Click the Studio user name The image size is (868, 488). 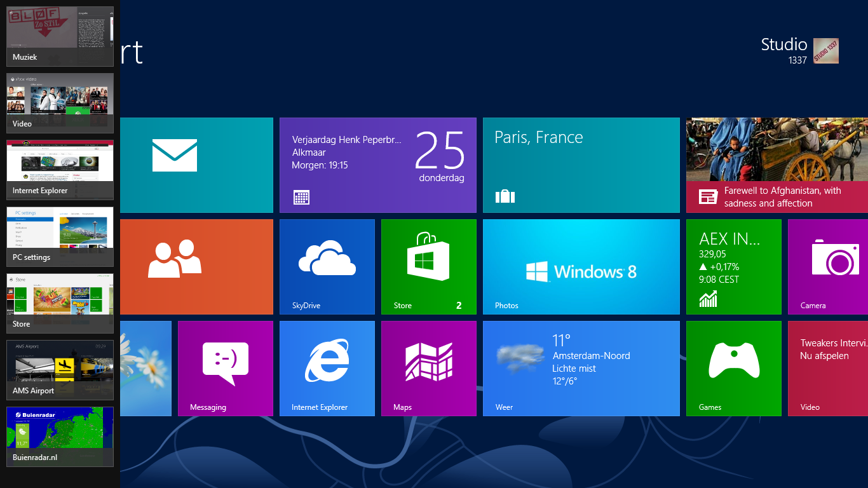(x=784, y=44)
